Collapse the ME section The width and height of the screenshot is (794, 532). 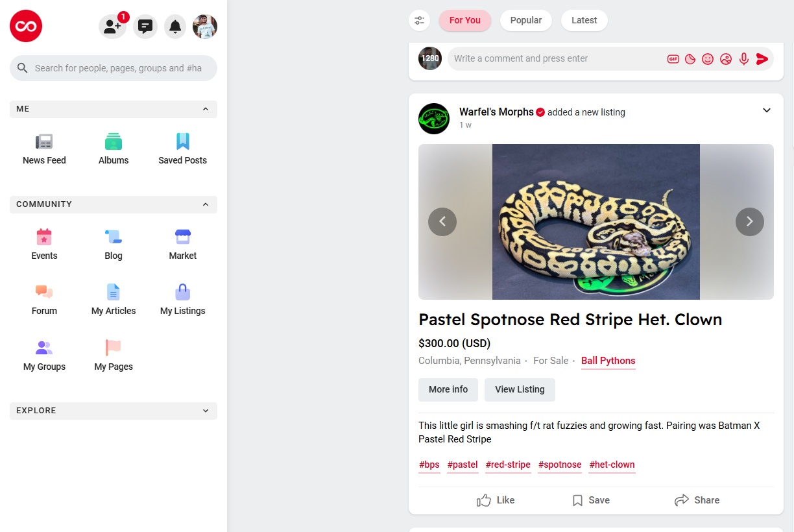[x=206, y=109]
